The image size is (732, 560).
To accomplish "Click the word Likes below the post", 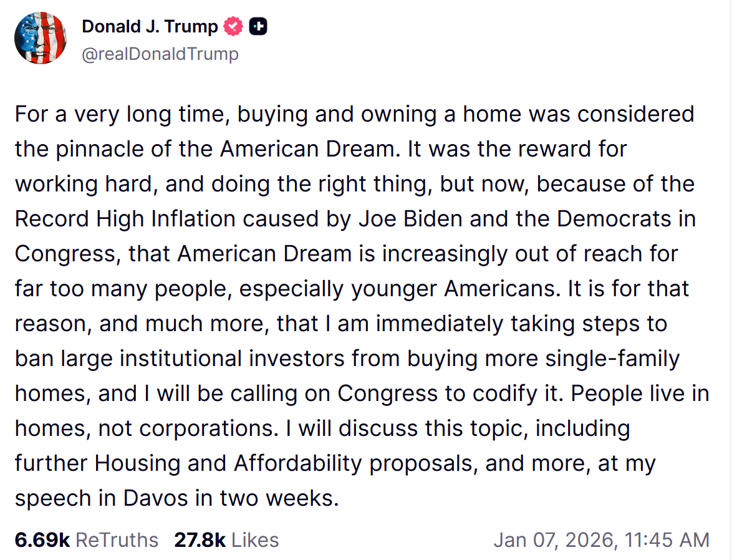I will (255, 539).
